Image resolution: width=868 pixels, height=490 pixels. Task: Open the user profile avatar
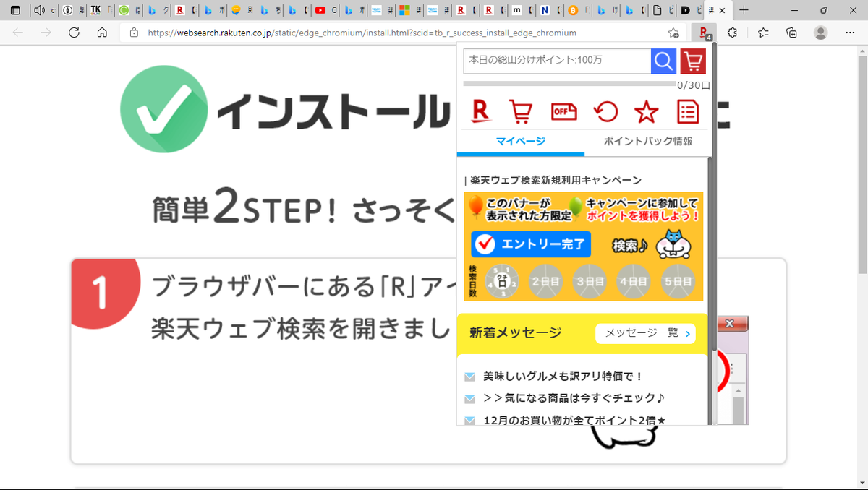821,33
